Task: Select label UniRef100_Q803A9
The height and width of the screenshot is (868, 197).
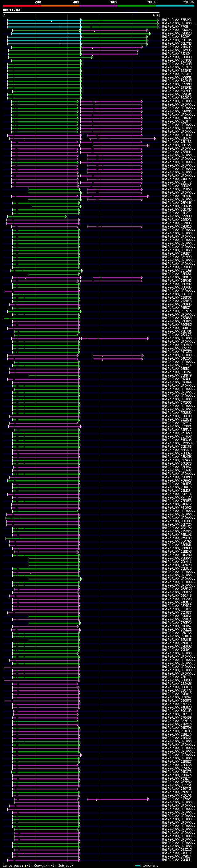Action: 176,521
